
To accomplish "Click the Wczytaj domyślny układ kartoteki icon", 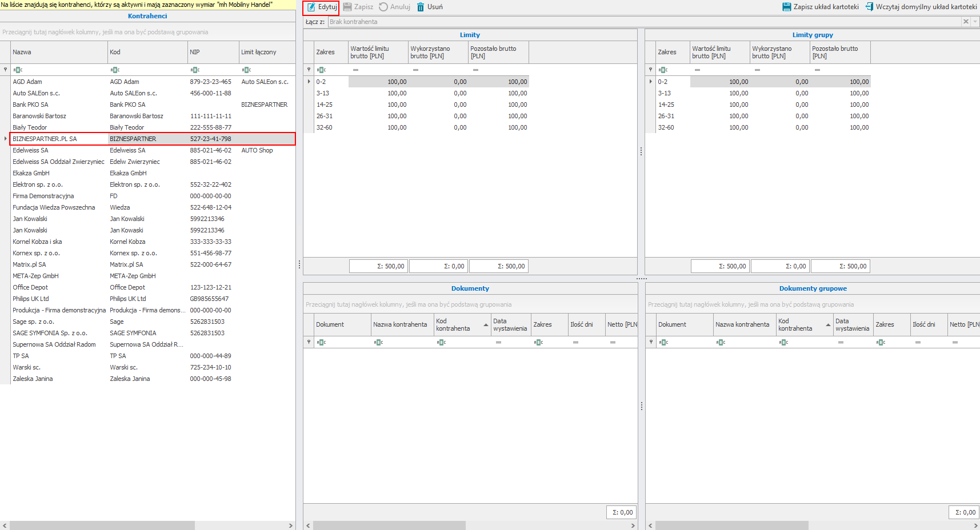I will click(869, 7).
